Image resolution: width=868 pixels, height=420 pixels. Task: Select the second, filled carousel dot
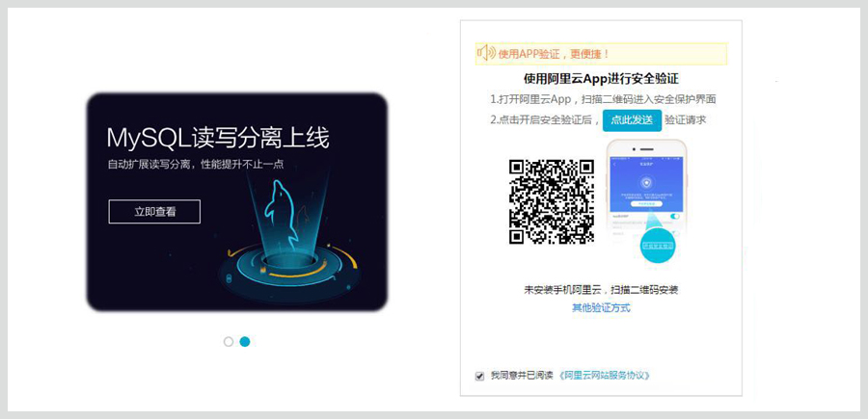pos(245,342)
